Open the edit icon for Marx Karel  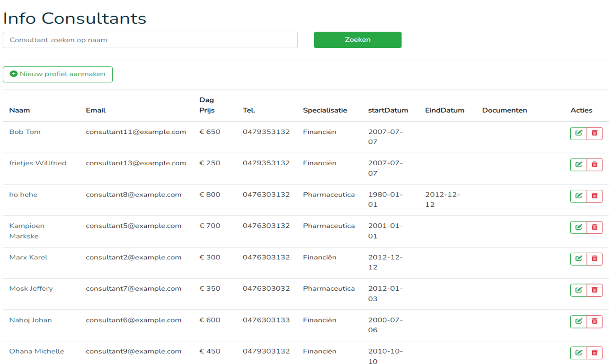coord(578,259)
